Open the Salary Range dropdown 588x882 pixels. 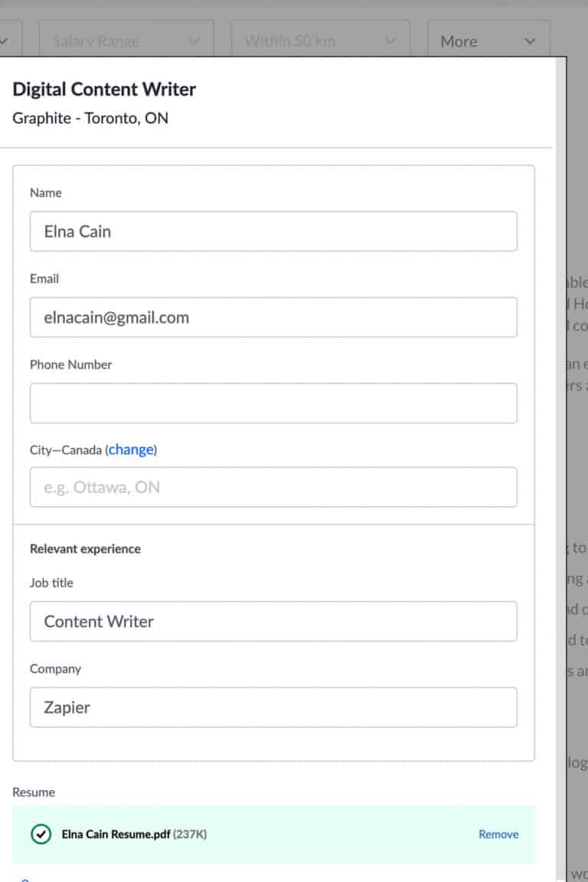point(126,41)
